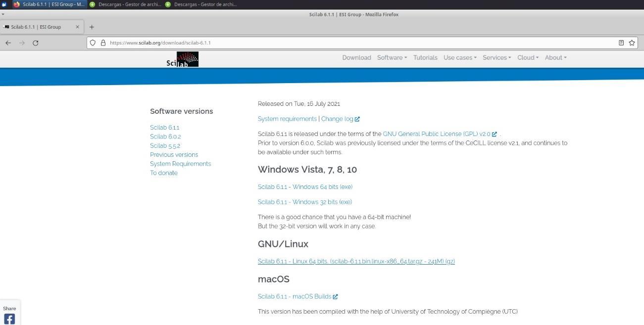
Task: Switch to first Descargas file manager window
Action: point(125,4)
